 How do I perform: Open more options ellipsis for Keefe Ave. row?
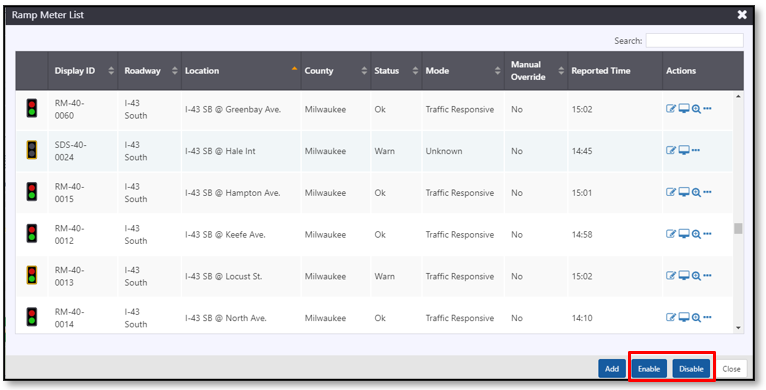pos(707,234)
